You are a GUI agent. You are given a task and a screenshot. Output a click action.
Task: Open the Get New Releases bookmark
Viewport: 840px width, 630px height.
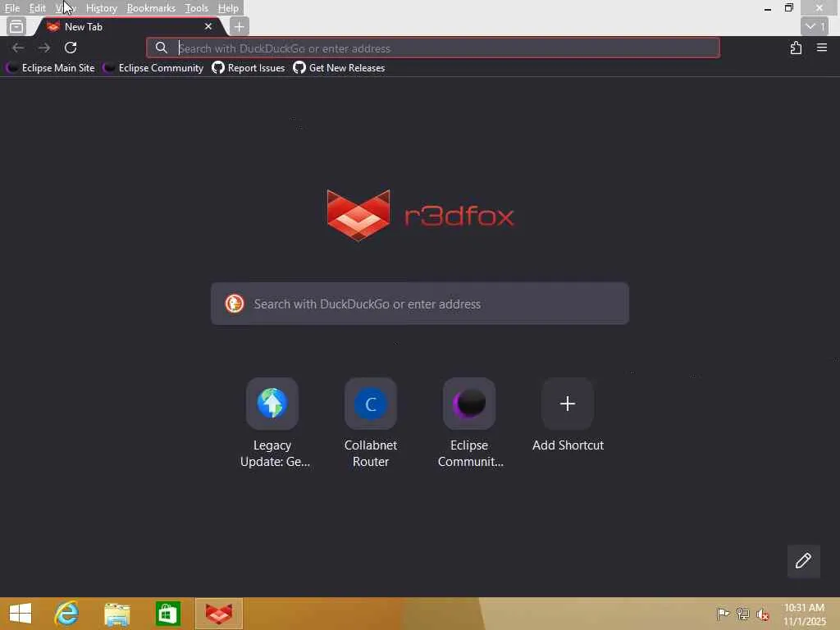pos(339,68)
